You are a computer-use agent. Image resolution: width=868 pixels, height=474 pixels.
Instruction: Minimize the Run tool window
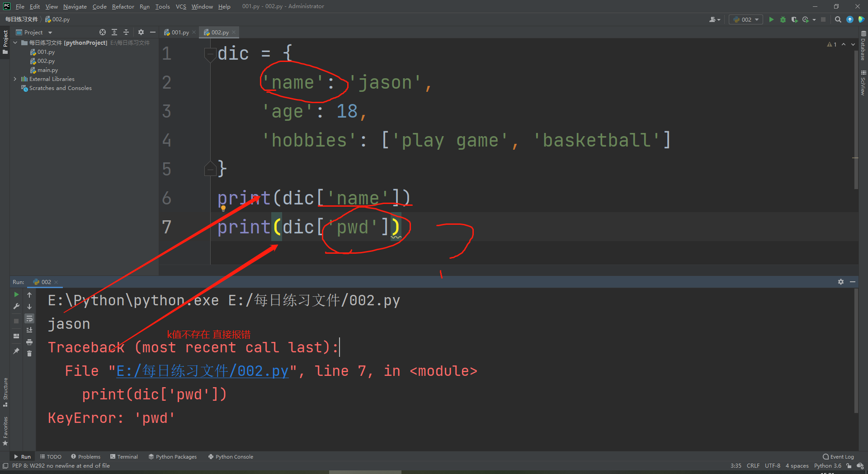point(853,282)
